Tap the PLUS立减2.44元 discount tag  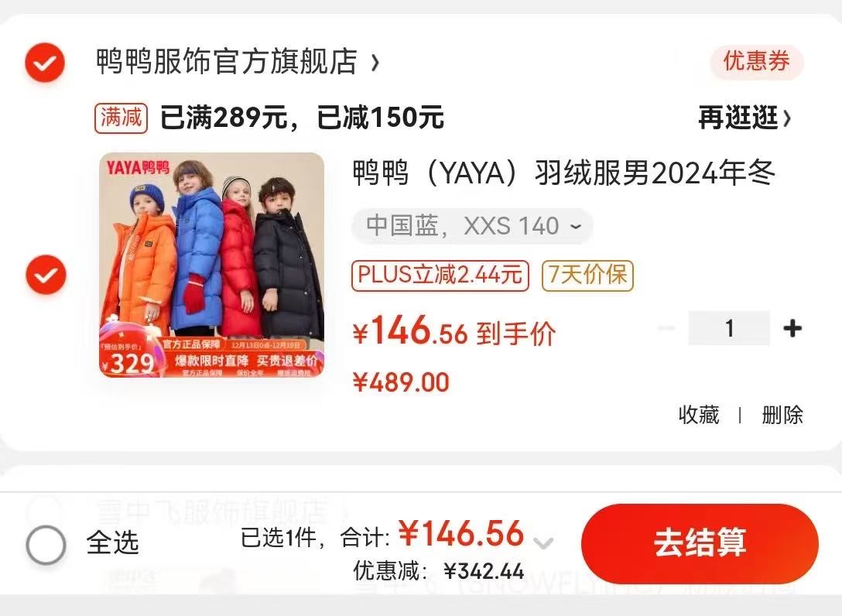440,275
